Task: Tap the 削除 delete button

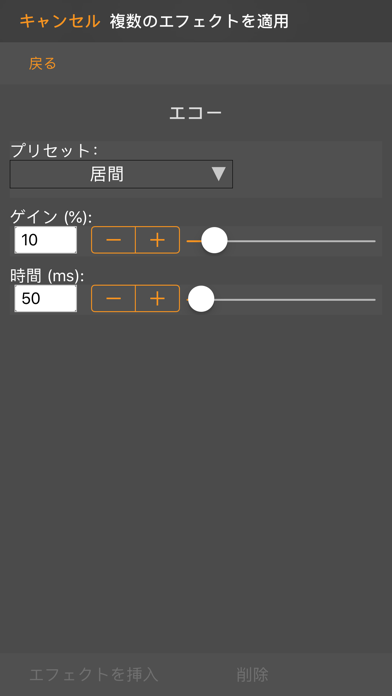Action: click(x=252, y=675)
